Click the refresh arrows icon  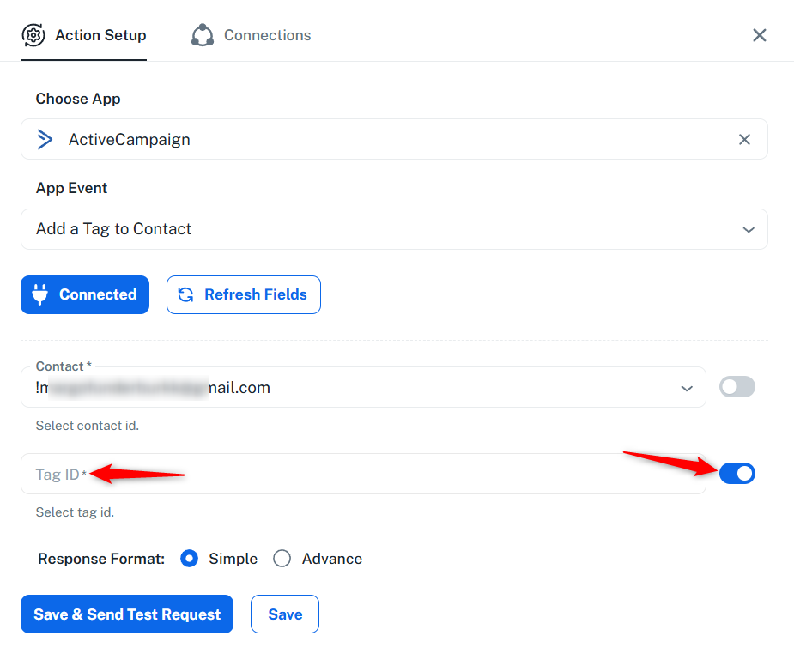(186, 294)
